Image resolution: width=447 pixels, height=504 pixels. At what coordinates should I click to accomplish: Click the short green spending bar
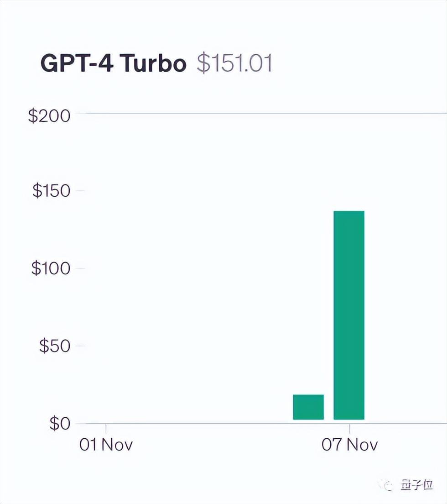(308, 407)
